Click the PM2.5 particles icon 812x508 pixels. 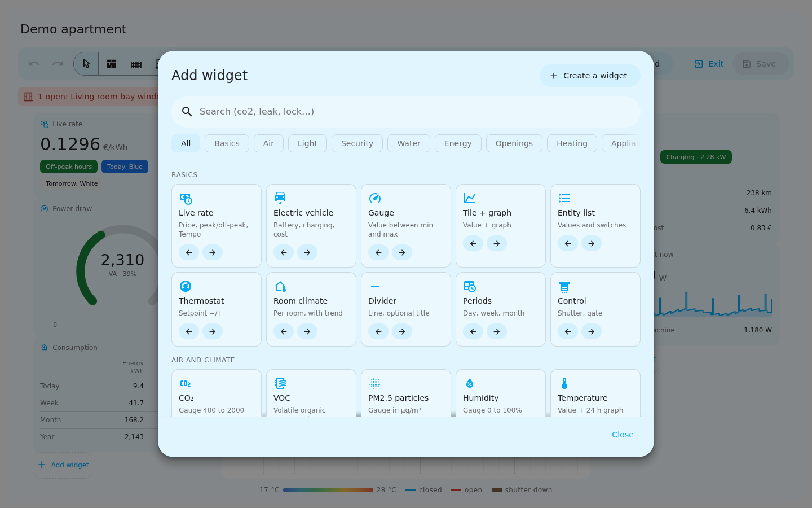tap(375, 383)
